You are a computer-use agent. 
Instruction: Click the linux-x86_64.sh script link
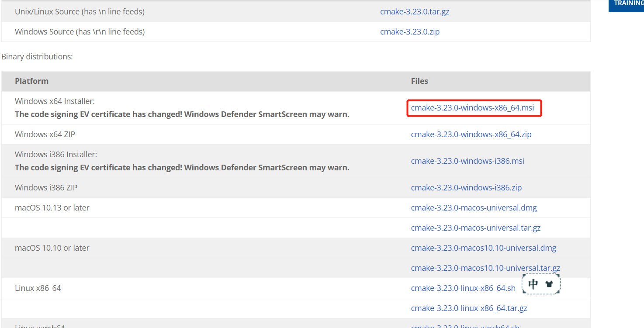(463, 288)
